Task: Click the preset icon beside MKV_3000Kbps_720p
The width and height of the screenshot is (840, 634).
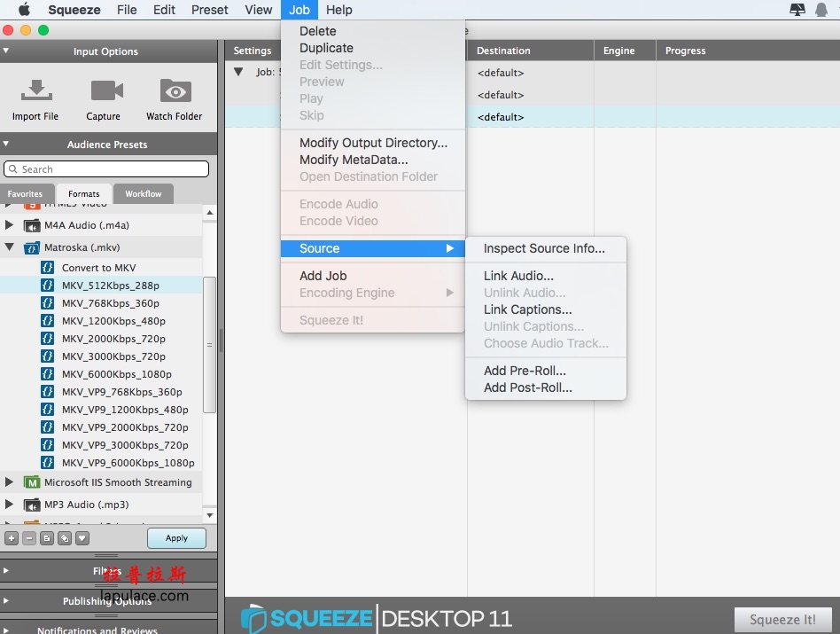Action: (47, 356)
